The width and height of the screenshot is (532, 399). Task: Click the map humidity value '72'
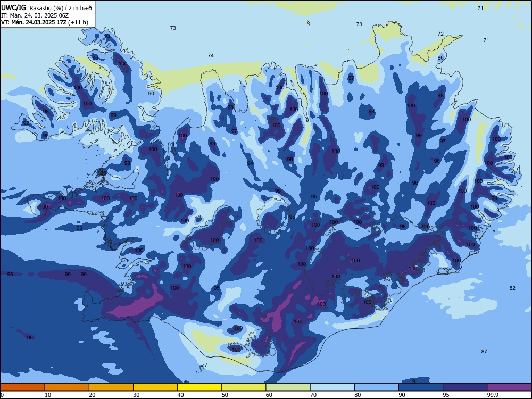tap(440, 34)
